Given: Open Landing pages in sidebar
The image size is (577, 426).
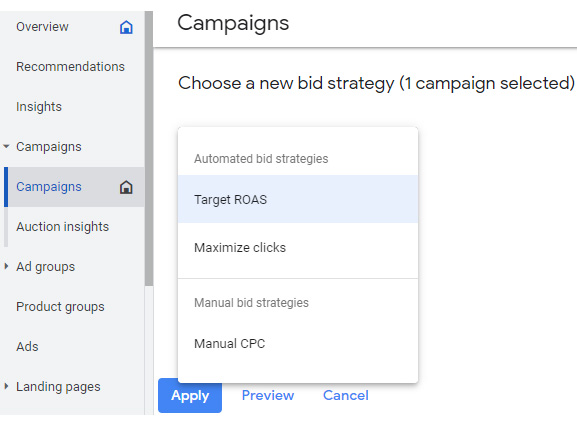Looking at the screenshot, I should click(x=58, y=387).
